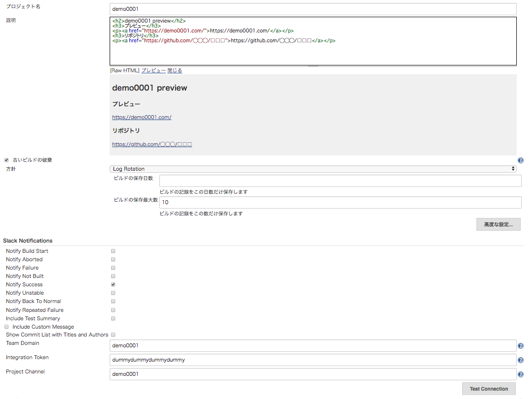The height and width of the screenshot is (399, 532).
Task: Open help for 古いビルドの破棄 option
Action: [x=521, y=160]
